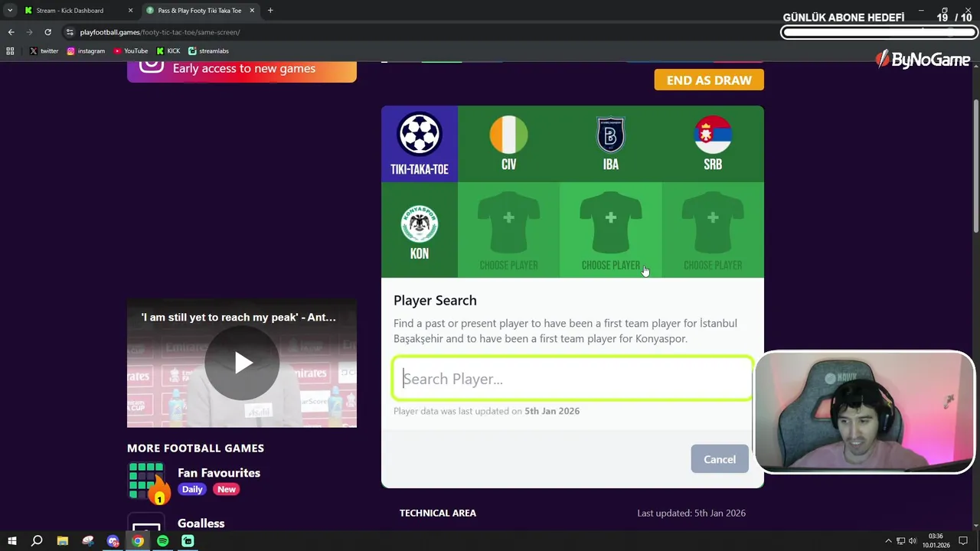Expand the tab search dropdown arrow

pyautogui.click(x=10, y=11)
